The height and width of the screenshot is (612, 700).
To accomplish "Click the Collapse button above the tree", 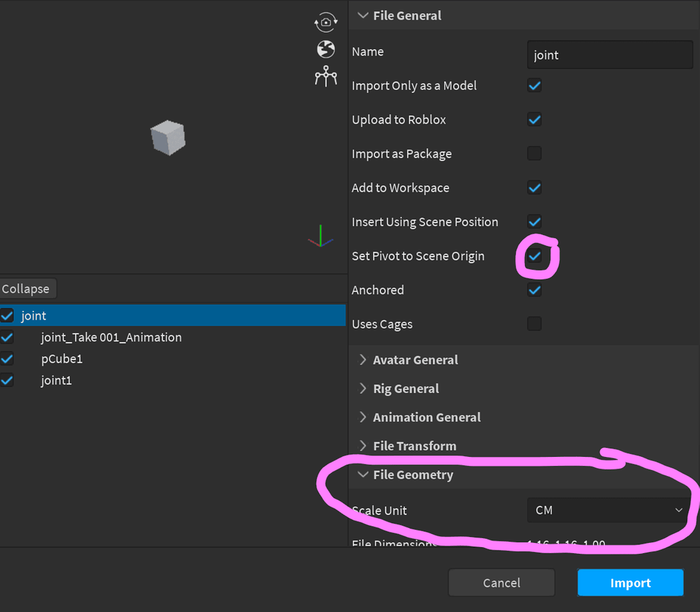I will (x=27, y=288).
